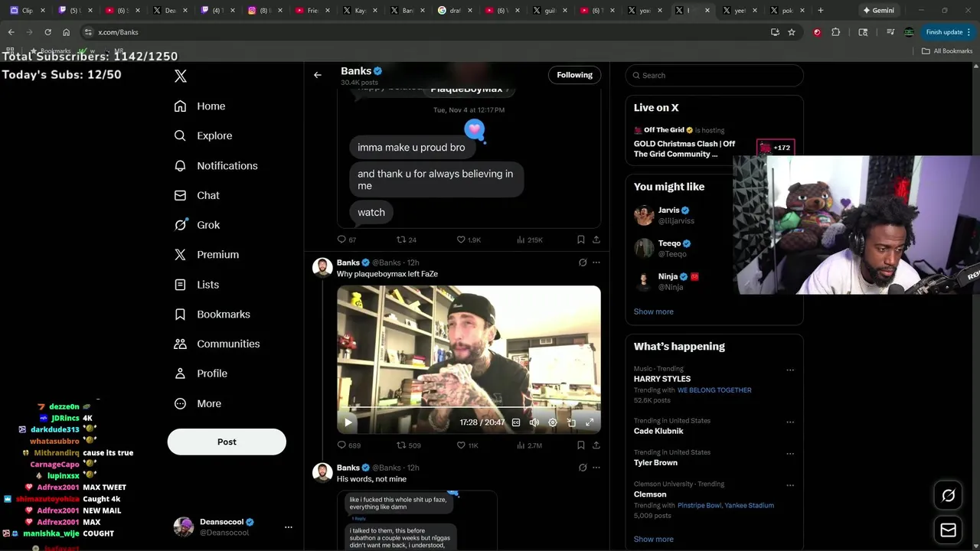View analytics showing 2.7M views
Image resolution: width=980 pixels, height=551 pixels.
tap(529, 445)
